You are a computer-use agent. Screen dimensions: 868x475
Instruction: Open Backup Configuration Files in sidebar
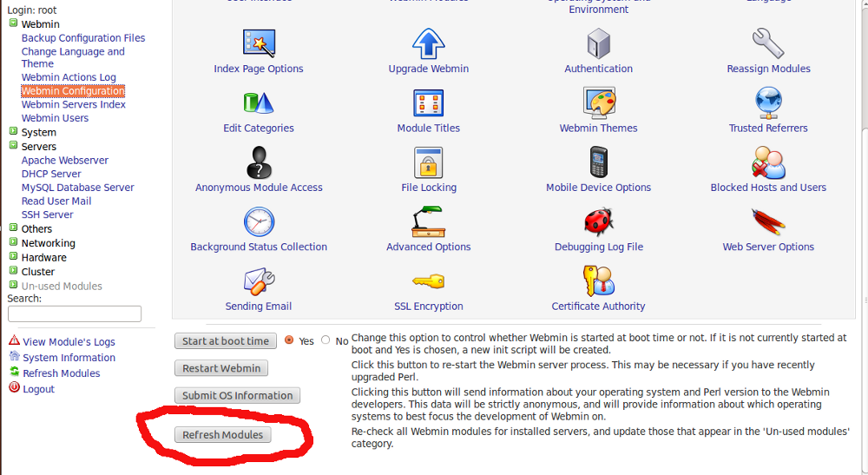coord(83,37)
